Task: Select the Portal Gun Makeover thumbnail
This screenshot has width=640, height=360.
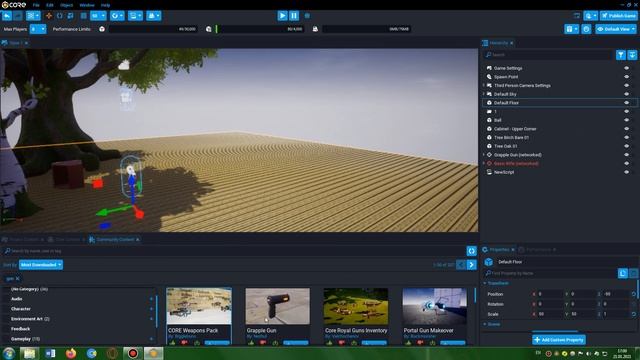Action: (435, 306)
